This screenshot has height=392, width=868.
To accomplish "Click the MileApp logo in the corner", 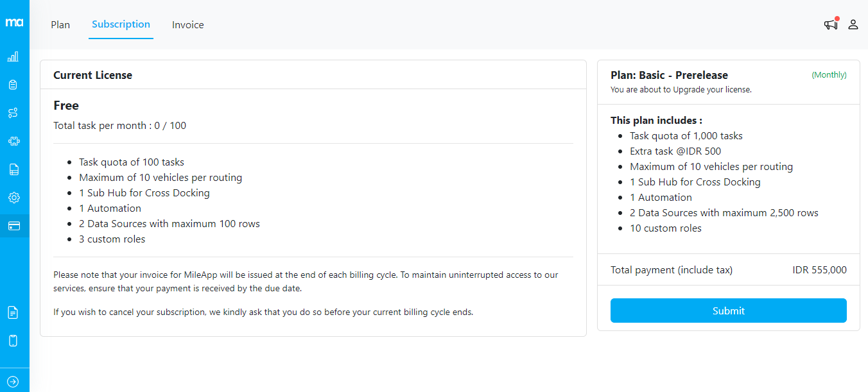I will pos(13,21).
